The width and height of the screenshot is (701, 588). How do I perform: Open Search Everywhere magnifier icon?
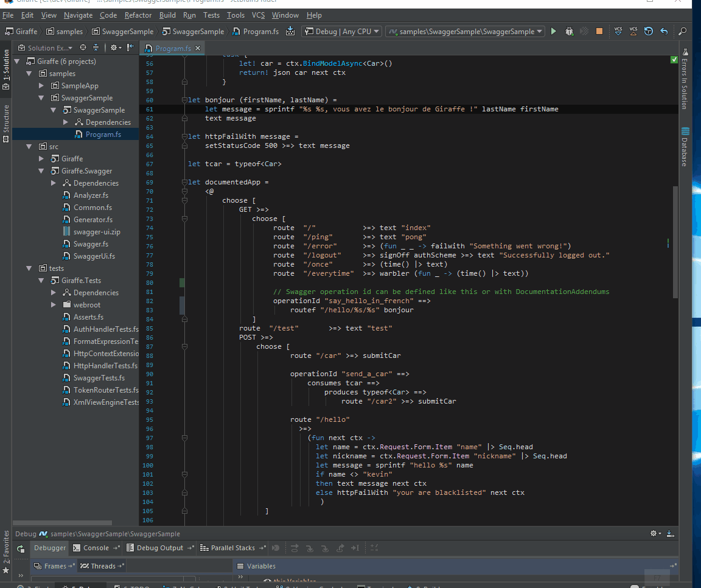coord(683,32)
